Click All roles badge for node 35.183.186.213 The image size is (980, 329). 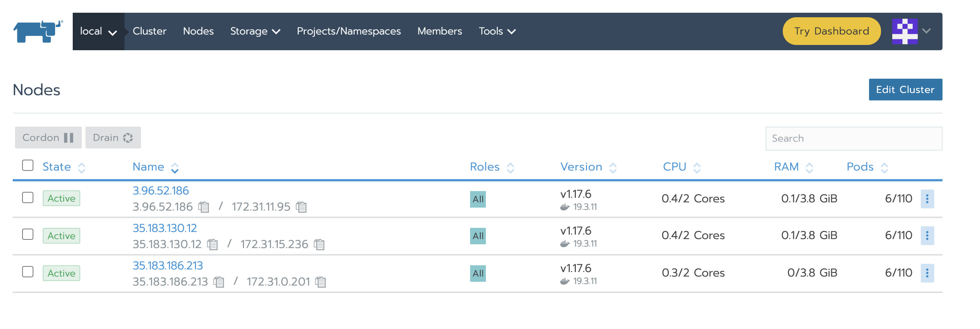[x=478, y=274]
